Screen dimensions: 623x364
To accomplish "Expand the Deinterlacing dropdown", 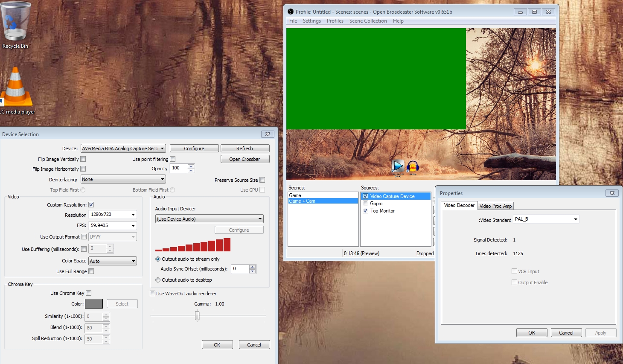I will click(x=123, y=180).
